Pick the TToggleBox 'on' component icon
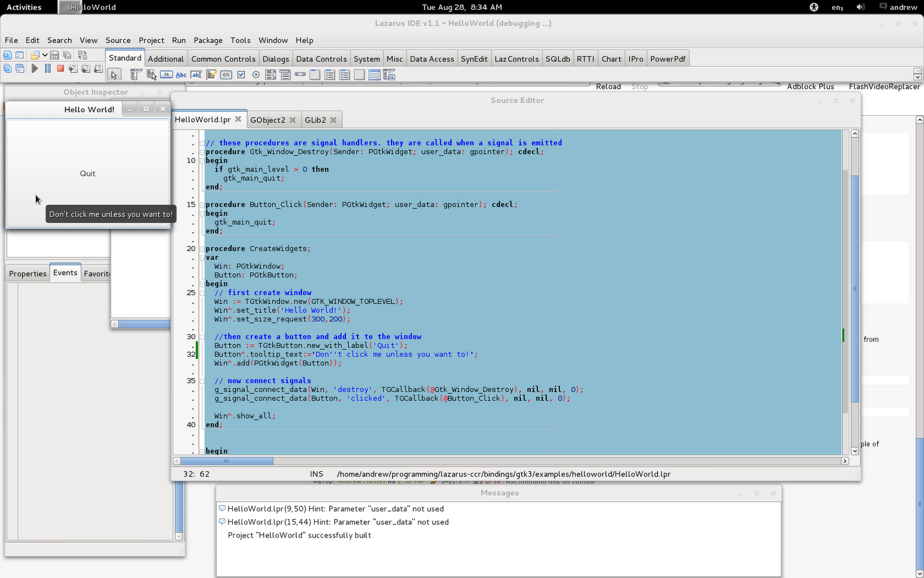 point(226,75)
